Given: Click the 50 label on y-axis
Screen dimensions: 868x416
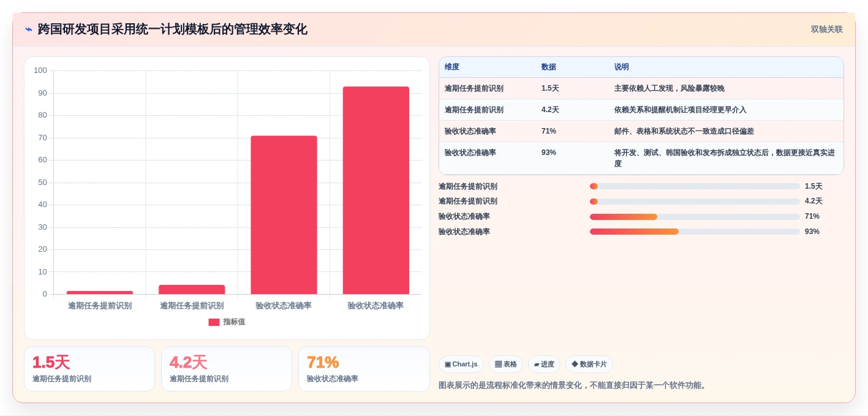Looking at the screenshot, I should tap(42, 183).
